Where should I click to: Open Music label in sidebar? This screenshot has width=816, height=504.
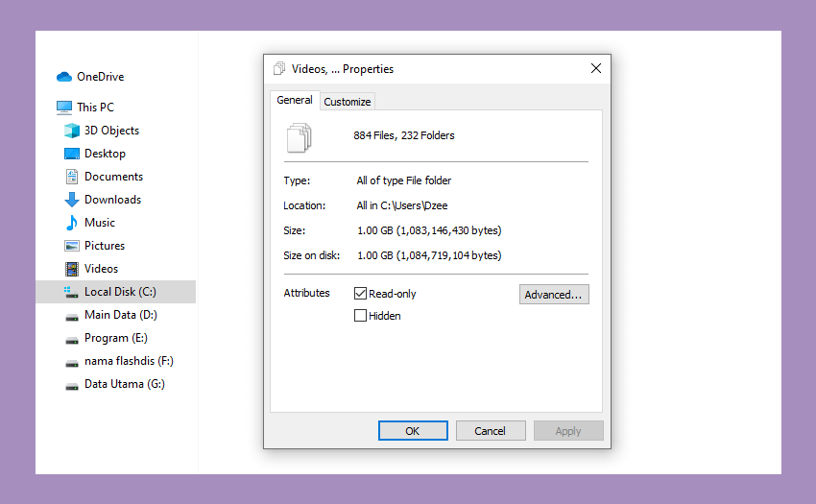point(100,223)
